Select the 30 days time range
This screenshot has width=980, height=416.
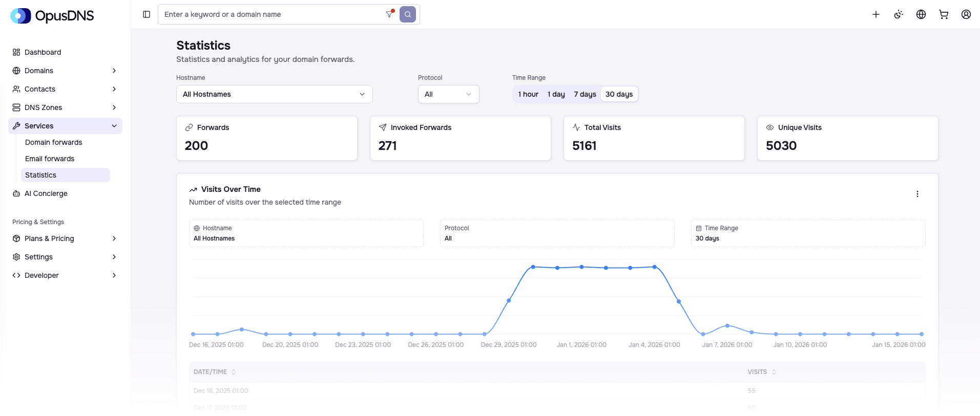click(x=619, y=94)
